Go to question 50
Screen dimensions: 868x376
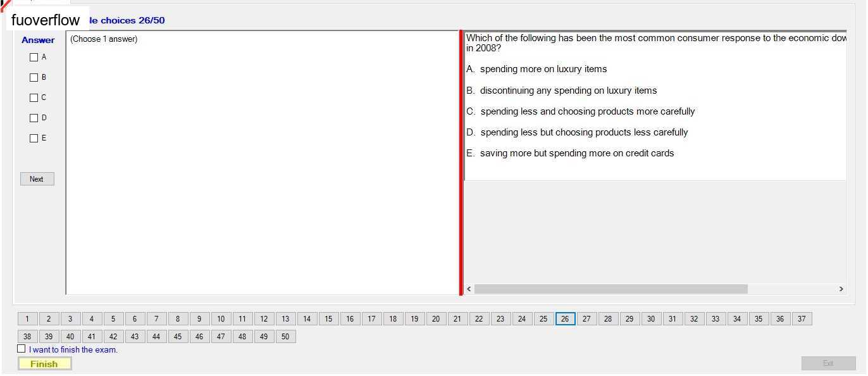coord(285,337)
